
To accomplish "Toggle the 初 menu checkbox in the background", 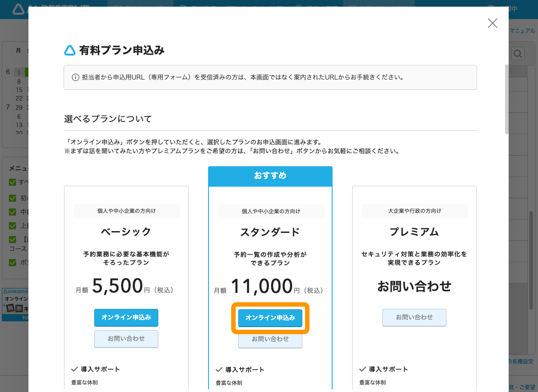I will pos(13,198).
